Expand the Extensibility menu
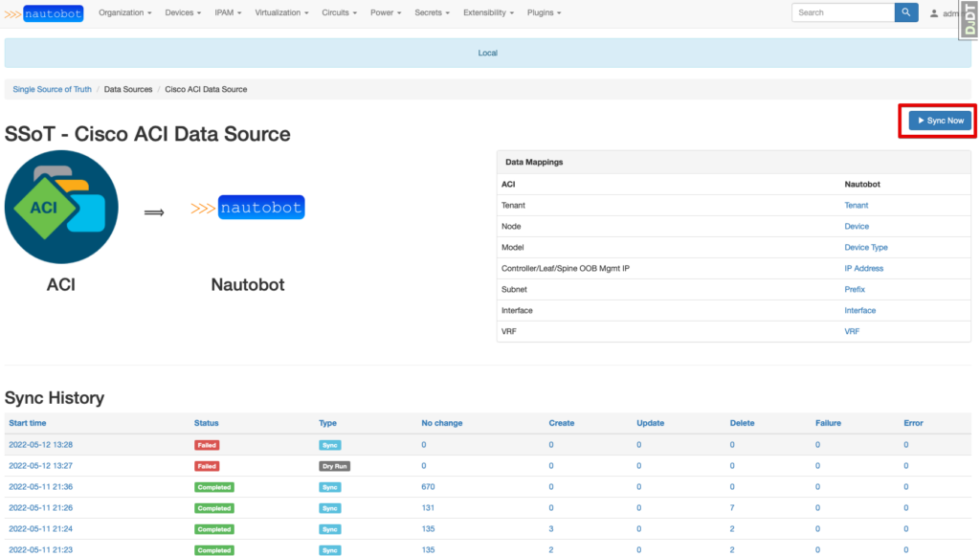Image resolution: width=980 pixels, height=556 pixels. (x=488, y=12)
